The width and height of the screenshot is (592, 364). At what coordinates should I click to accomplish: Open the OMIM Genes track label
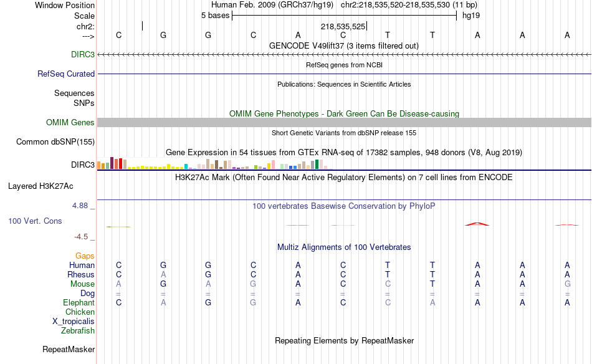click(x=70, y=122)
